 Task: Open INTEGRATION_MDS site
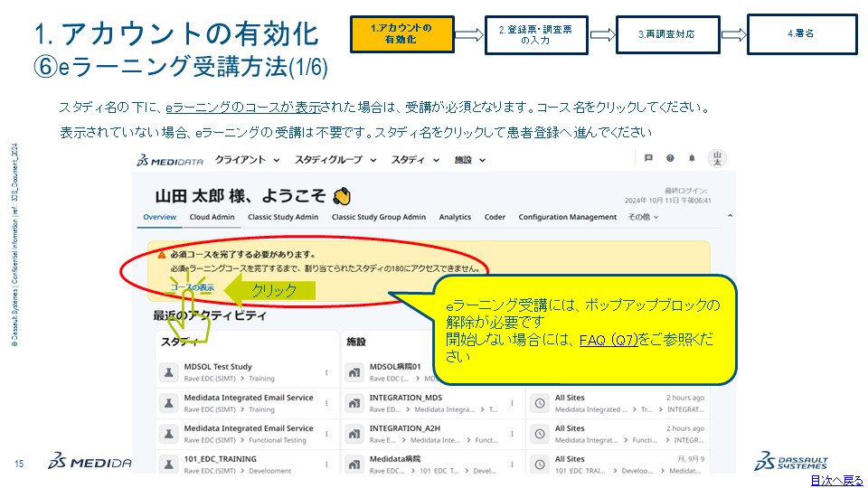(x=406, y=398)
